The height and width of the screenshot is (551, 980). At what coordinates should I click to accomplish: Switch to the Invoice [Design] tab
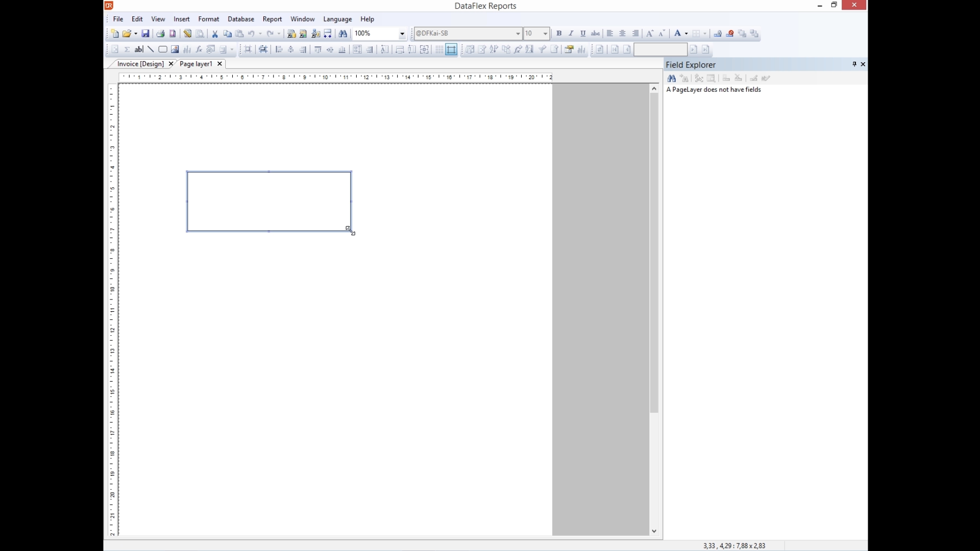tap(140, 64)
